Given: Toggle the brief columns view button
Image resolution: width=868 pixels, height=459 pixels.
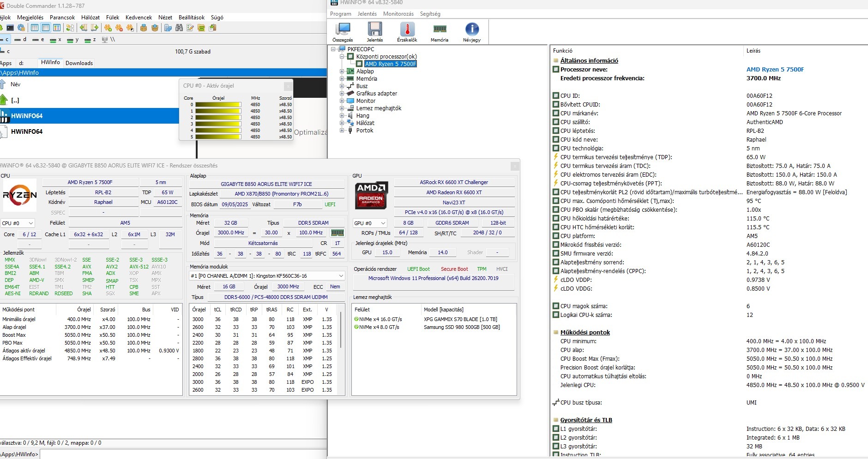Looking at the screenshot, I should pyautogui.click(x=35, y=28).
